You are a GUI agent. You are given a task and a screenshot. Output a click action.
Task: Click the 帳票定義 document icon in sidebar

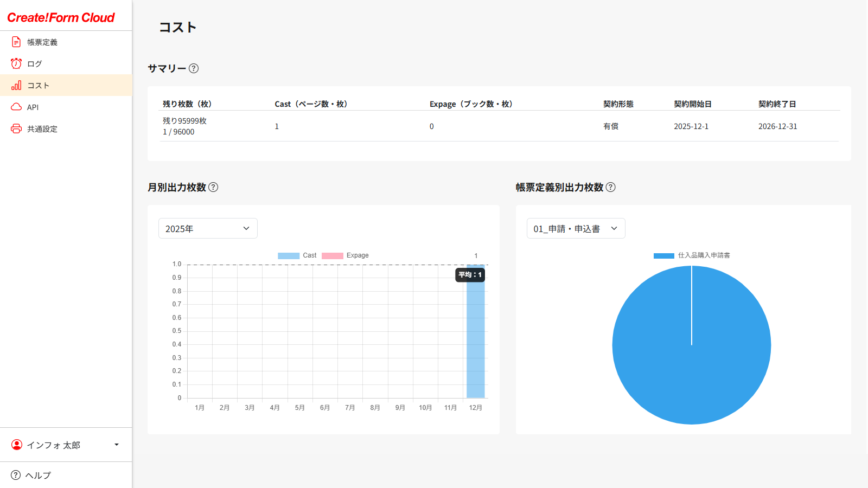(16, 42)
